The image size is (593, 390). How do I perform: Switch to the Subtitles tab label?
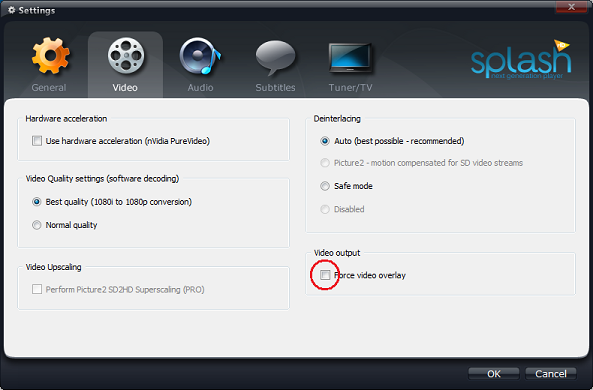point(275,88)
